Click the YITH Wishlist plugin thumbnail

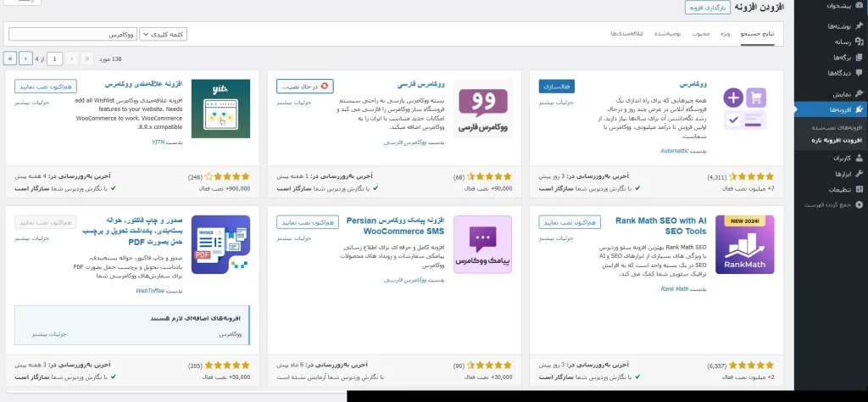(220, 109)
